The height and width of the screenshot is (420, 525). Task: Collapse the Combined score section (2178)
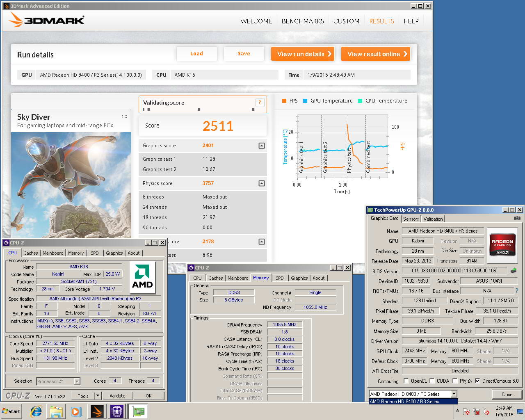[262, 242]
